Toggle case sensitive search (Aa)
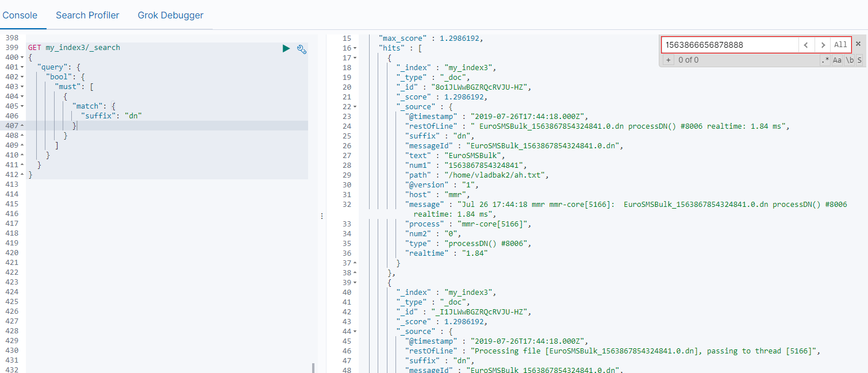868x373 pixels. pyautogui.click(x=837, y=60)
